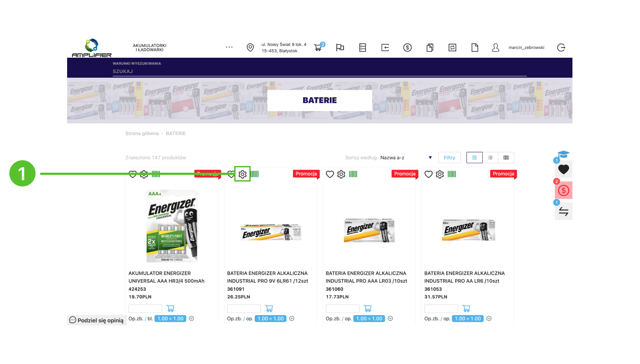
Task: Switch to list view
Action: pyautogui.click(x=490, y=158)
